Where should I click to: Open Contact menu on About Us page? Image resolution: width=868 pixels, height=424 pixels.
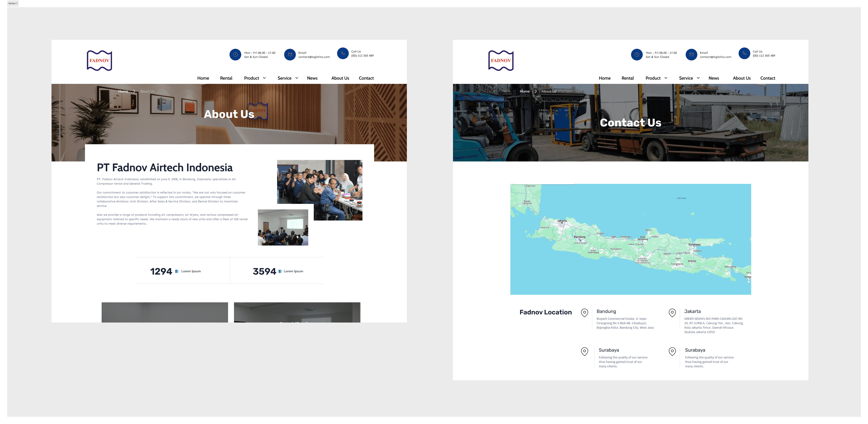pyautogui.click(x=366, y=78)
